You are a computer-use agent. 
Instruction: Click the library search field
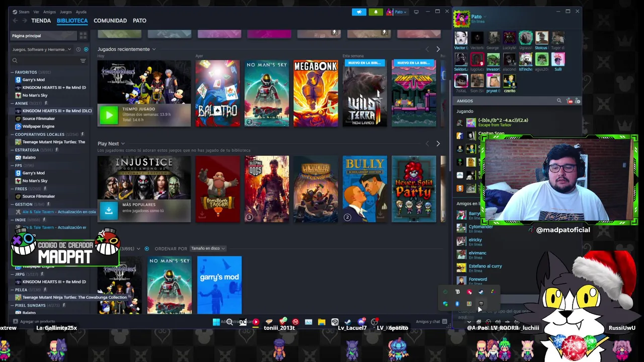point(45,61)
